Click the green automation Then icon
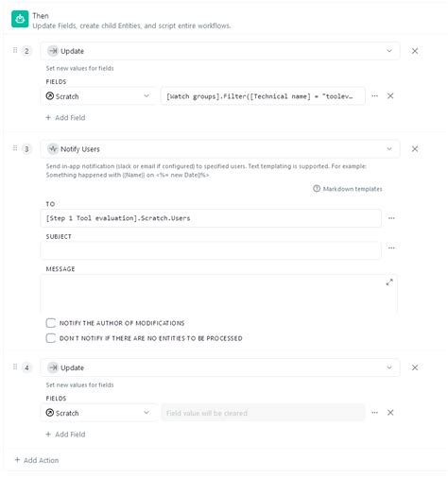Image resolution: width=448 pixels, height=478 pixels. pyautogui.click(x=20, y=19)
